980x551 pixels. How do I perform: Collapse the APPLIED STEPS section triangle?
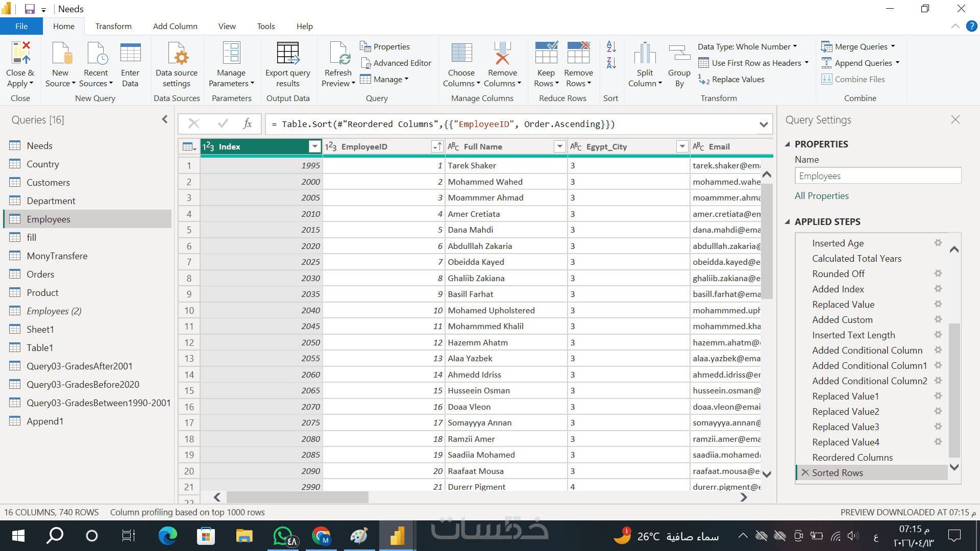pyautogui.click(x=788, y=222)
